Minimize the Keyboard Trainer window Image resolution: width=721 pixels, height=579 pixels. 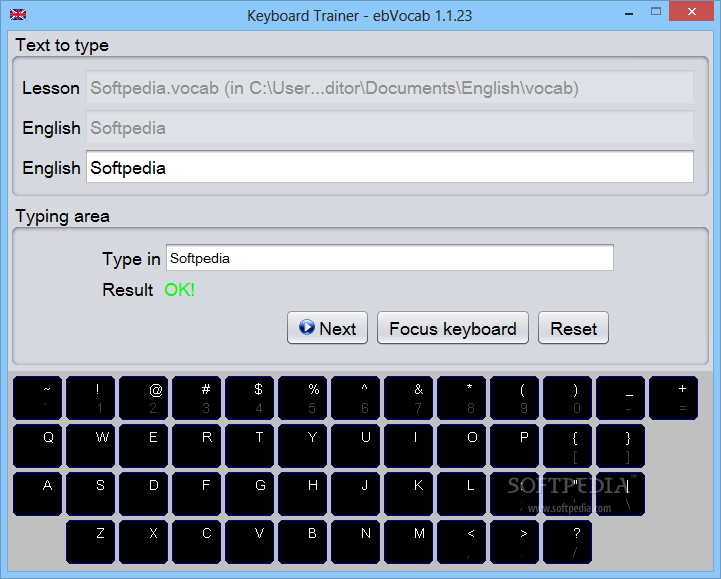[x=629, y=14]
